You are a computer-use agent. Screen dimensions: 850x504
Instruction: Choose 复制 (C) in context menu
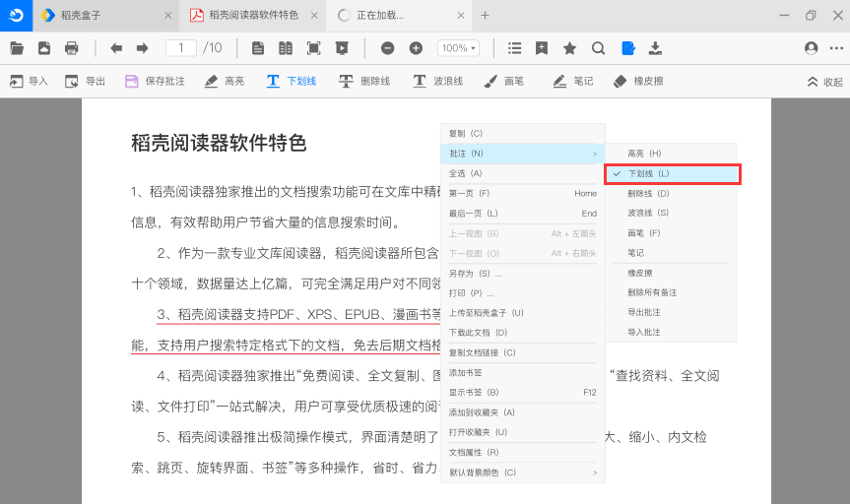(x=523, y=133)
